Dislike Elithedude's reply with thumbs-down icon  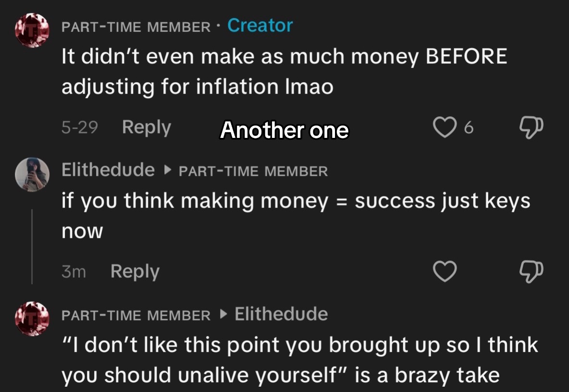click(x=531, y=271)
